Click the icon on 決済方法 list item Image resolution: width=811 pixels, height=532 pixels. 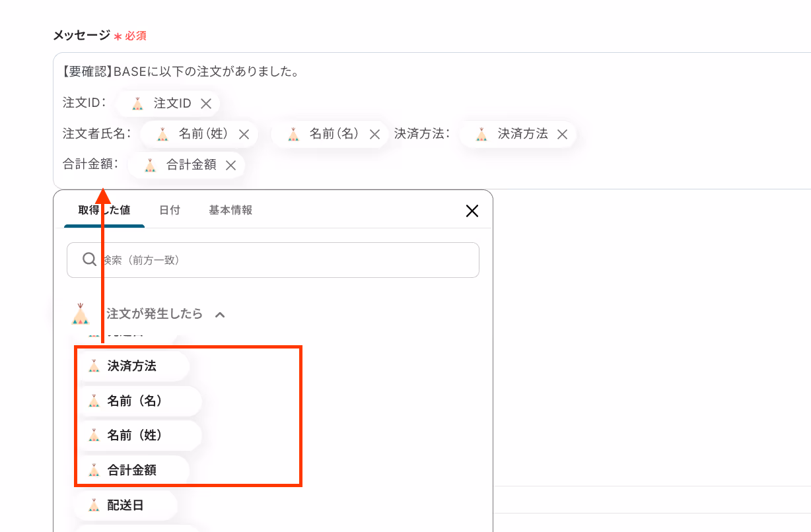coord(94,366)
